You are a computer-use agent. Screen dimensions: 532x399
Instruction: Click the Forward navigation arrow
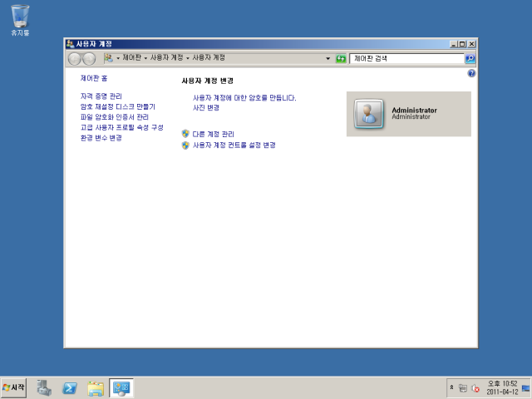(89, 59)
